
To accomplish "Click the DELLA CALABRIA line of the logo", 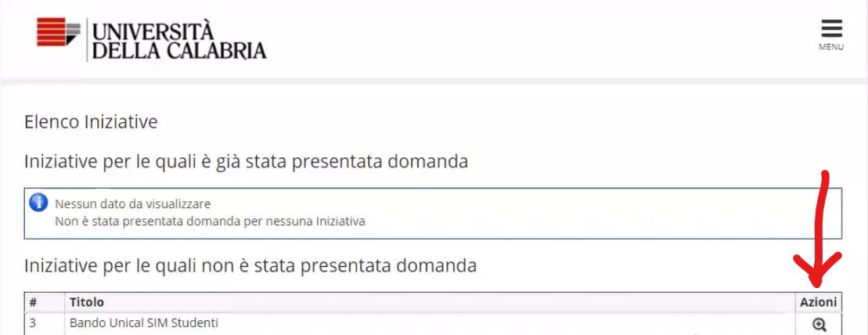I will pyautogui.click(x=179, y=51).
